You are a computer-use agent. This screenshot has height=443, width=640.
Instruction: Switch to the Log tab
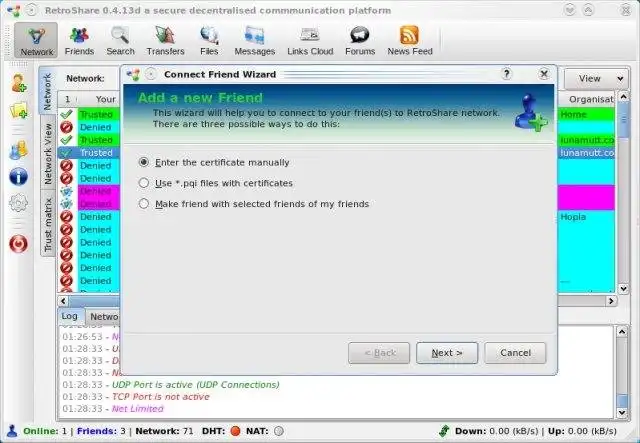point(70,316)
